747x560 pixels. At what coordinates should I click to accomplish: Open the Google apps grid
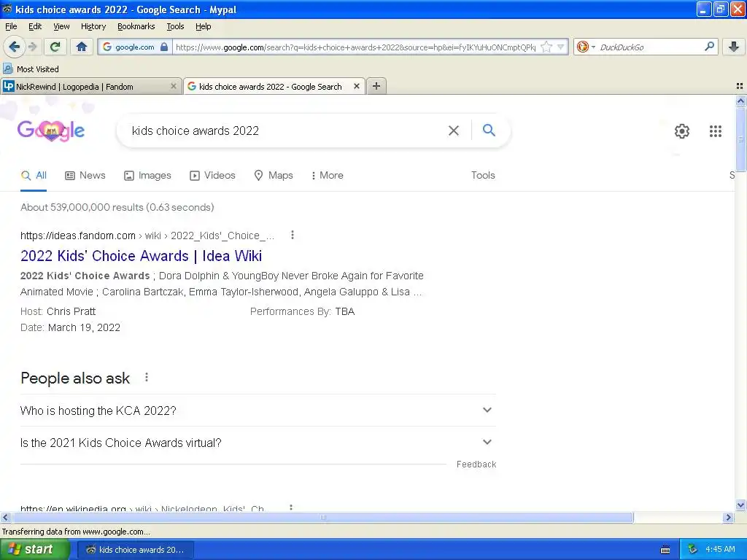coord(715,131)
